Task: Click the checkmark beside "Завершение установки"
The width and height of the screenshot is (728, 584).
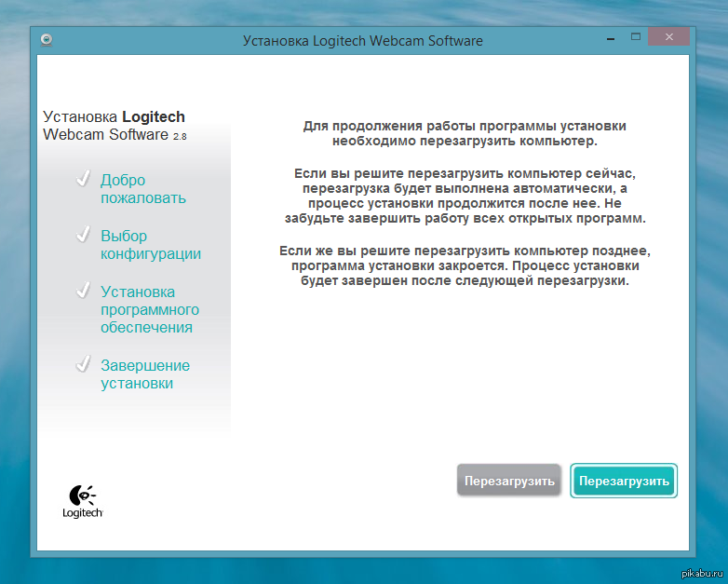Action: 83,364
